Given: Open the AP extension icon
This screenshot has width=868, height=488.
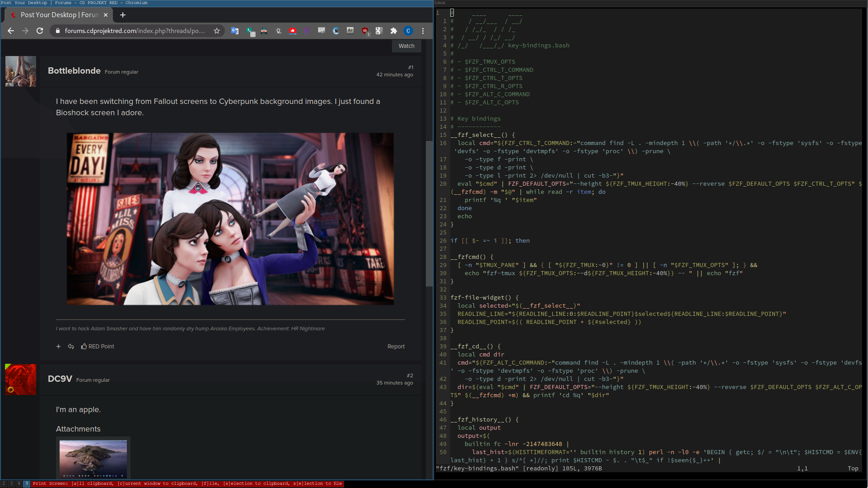Looking at the screenshot, I should (350, 31).
